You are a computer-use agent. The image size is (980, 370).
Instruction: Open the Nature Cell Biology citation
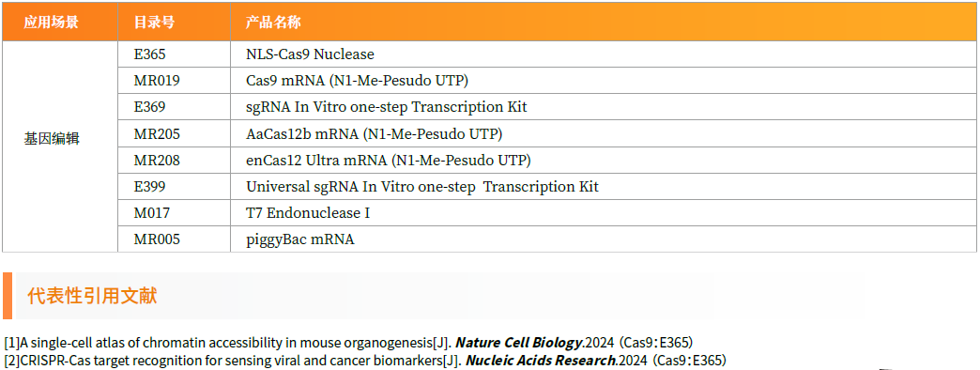pos(351,343)
